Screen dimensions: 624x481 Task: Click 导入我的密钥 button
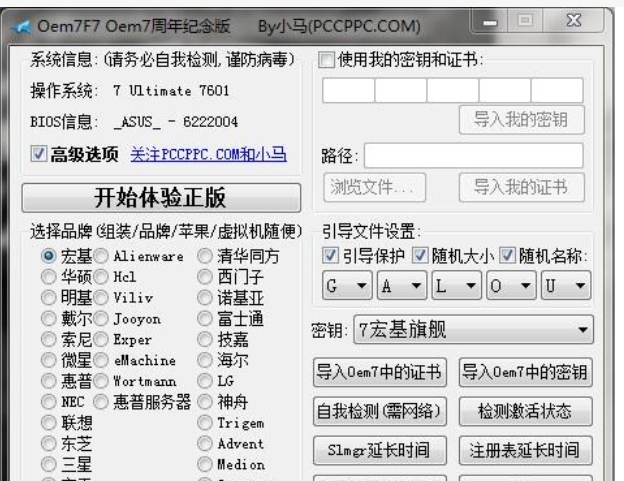coord(521,120)
